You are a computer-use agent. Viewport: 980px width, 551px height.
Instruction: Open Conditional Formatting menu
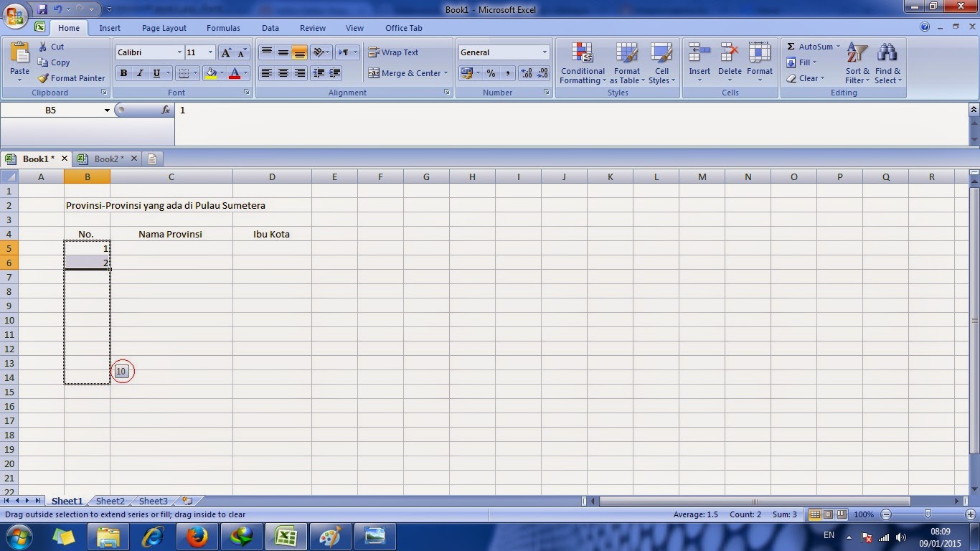point(583,63)
